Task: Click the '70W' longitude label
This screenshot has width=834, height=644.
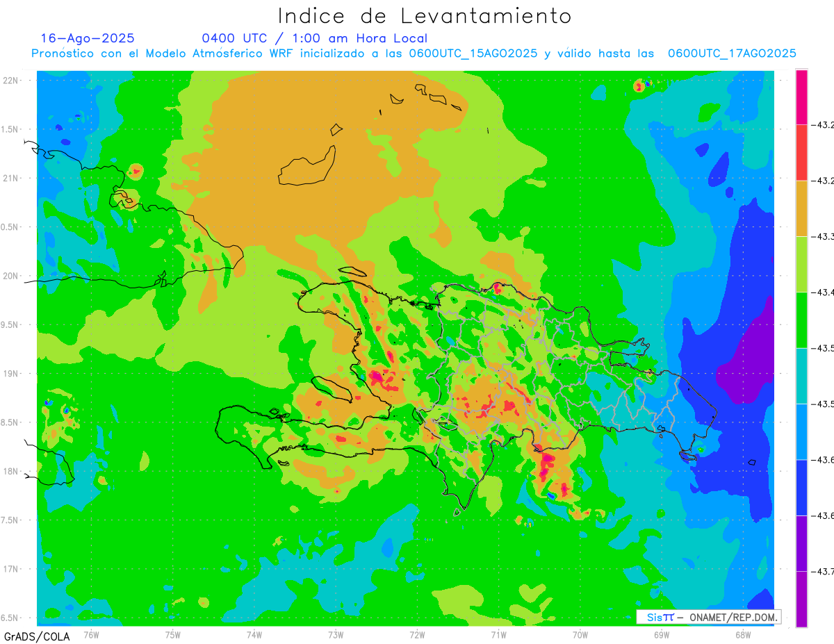Action: [580, 634]
